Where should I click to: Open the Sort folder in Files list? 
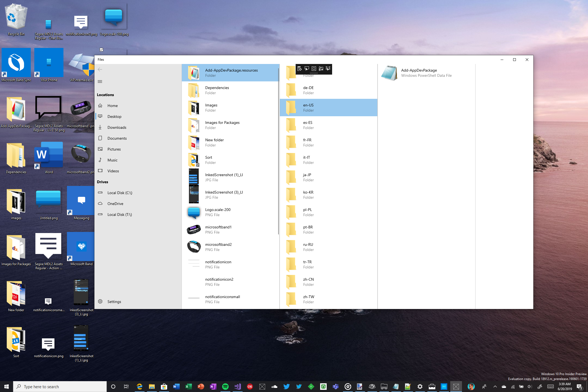(230, 160)
